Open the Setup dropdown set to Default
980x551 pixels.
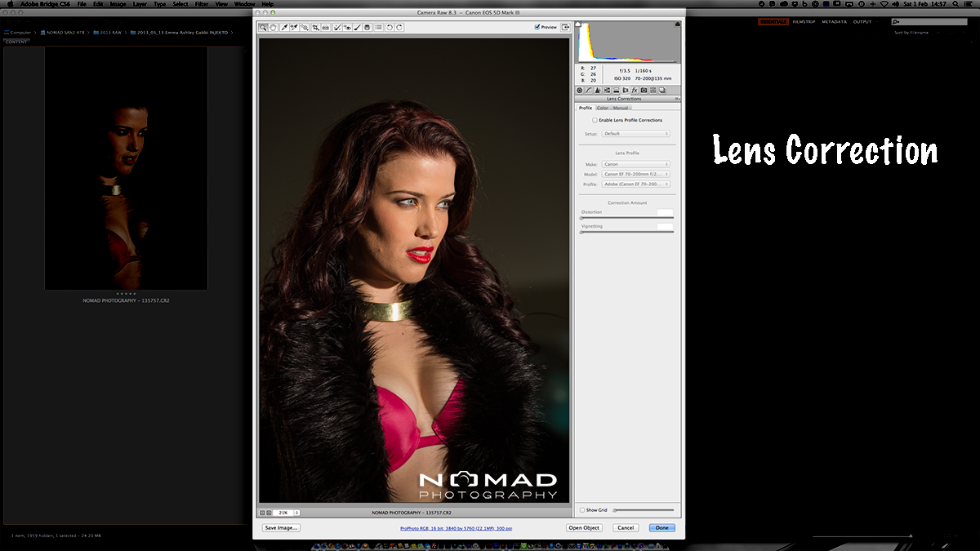[x=635, y=134]
